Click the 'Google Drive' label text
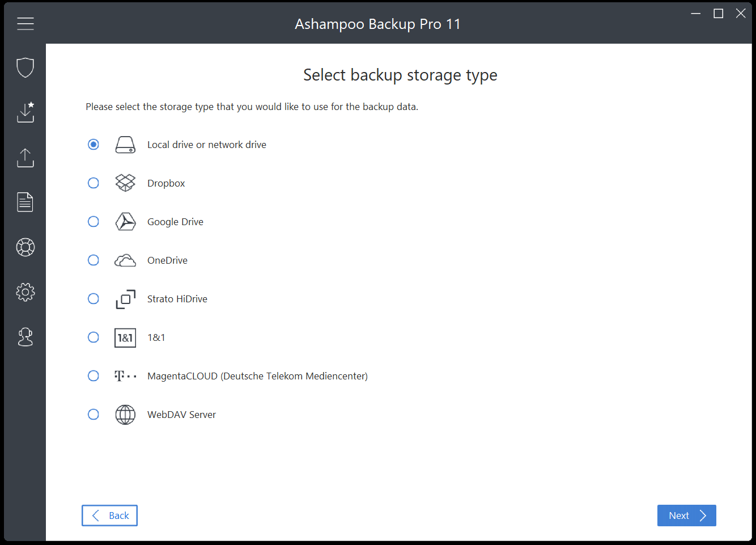This screenshot has width=756, height=545. 175,222
